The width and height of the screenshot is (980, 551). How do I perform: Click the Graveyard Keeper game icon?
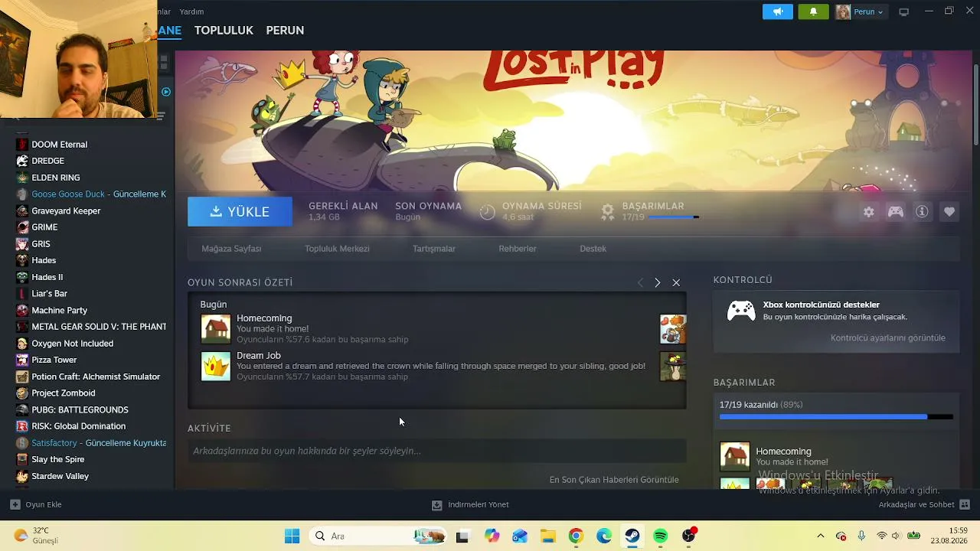click(22, 210)
